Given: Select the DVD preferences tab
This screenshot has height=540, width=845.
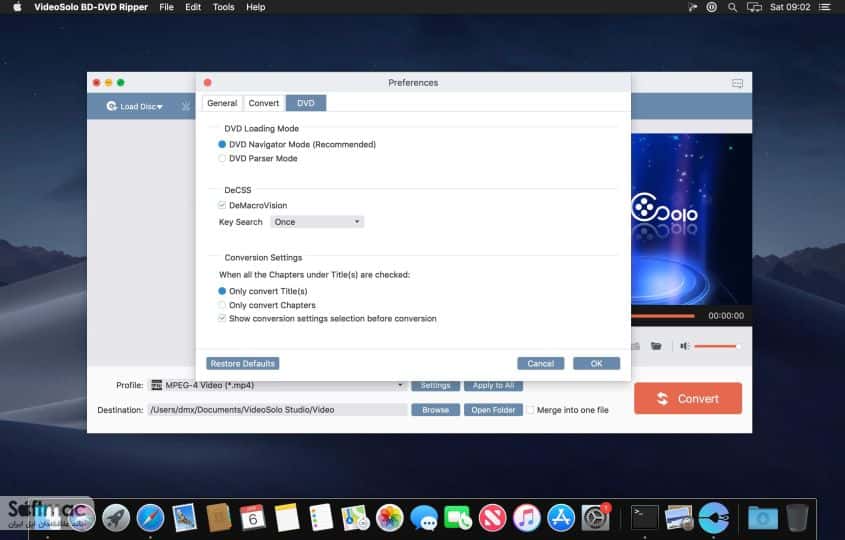Looking at the screenshot, I should (x=306, y=103).
